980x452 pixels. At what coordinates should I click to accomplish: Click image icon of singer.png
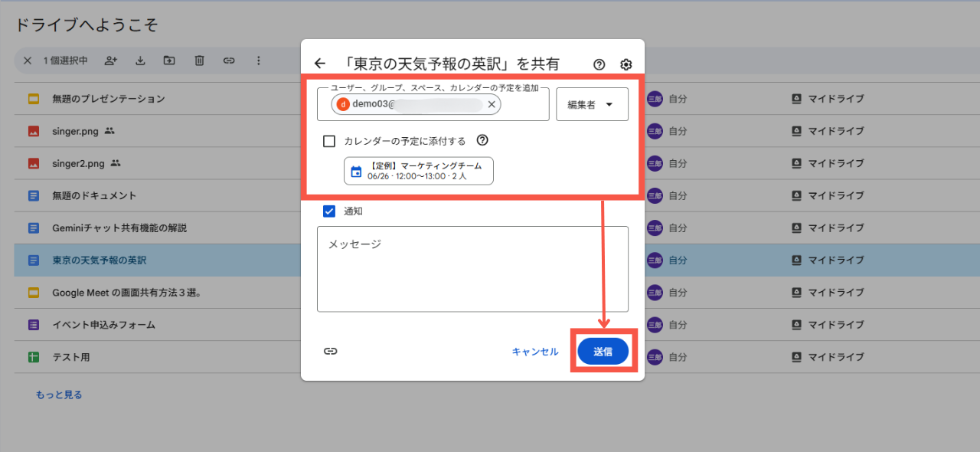[x=34, y=131]
